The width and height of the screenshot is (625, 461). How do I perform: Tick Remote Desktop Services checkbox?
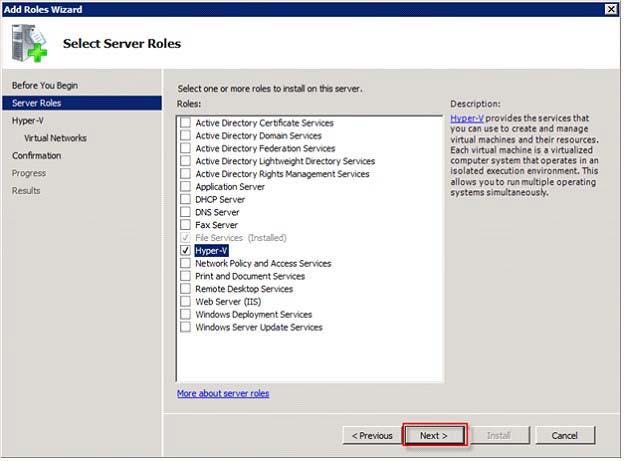point(185,288)
